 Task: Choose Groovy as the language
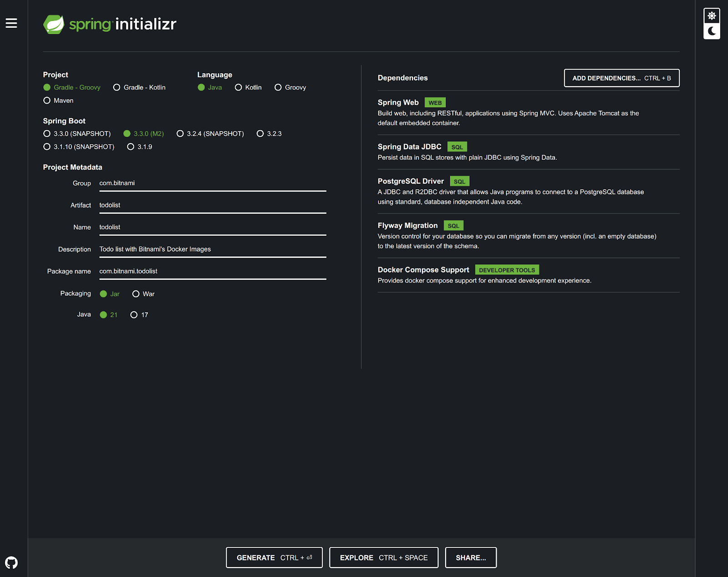290,87
